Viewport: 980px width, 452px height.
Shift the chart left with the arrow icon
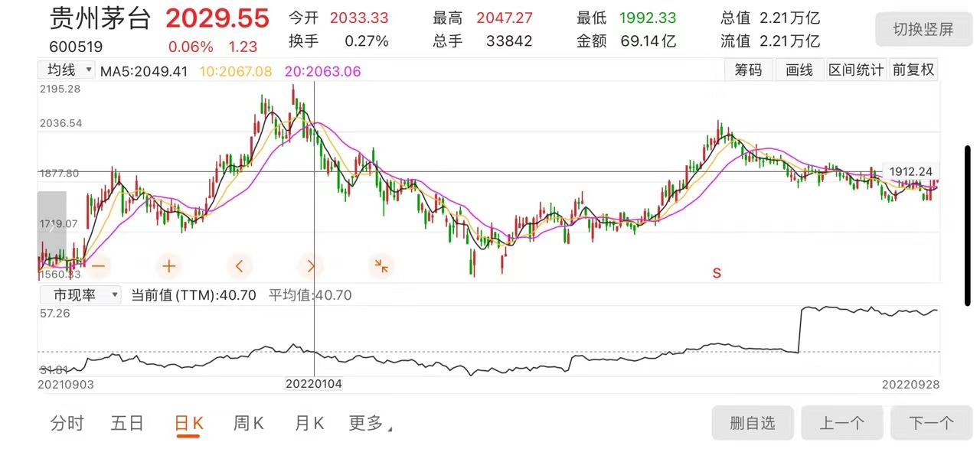click(240, 266)
